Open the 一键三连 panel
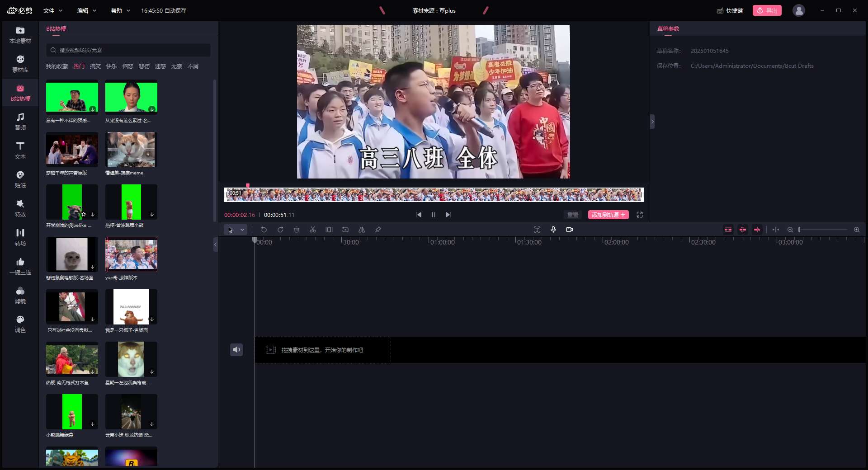Screen dimensions: 868x470 coord(20,267)
